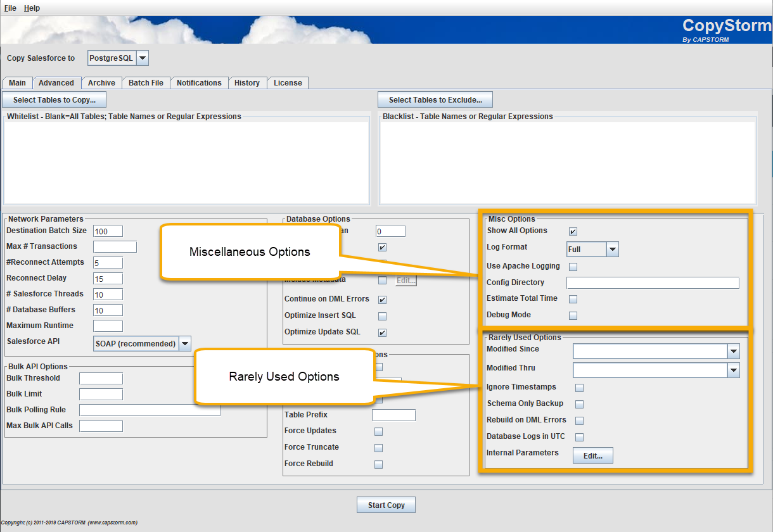Click the Destination Batch Size field
773x532 pixels.
[x=108, y=231]
